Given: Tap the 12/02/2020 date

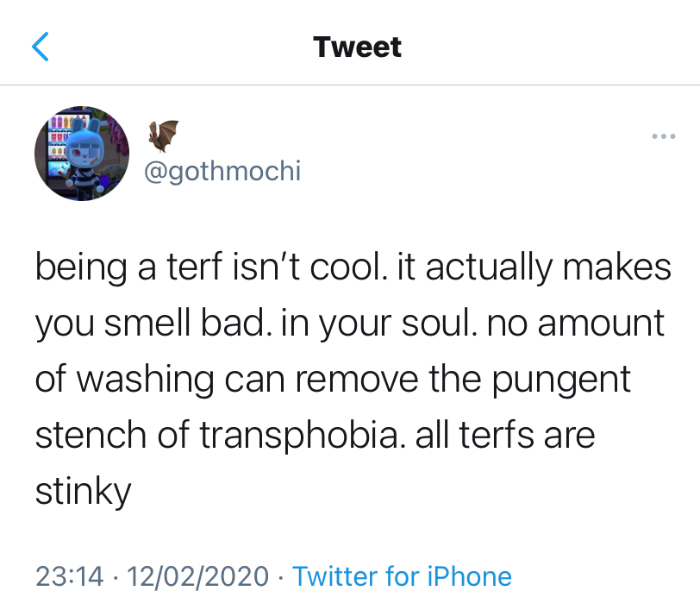Looking at the screenshot, I should tap(197, 575).
